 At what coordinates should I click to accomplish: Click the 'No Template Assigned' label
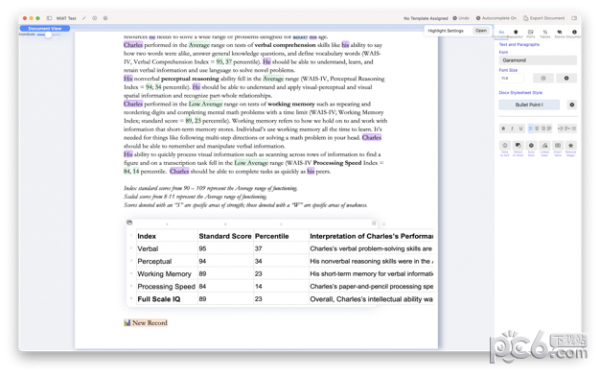click(x=426, y=18)
